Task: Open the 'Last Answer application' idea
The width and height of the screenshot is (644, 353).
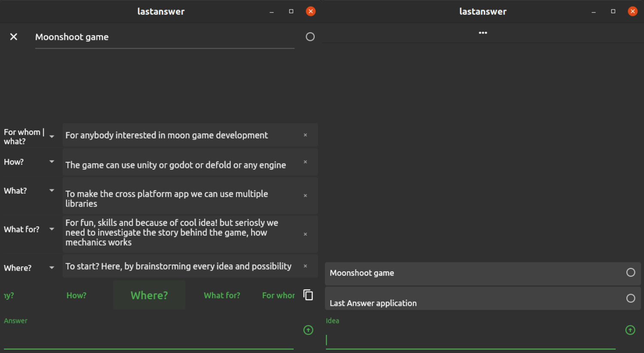Action: pos(483,299)
